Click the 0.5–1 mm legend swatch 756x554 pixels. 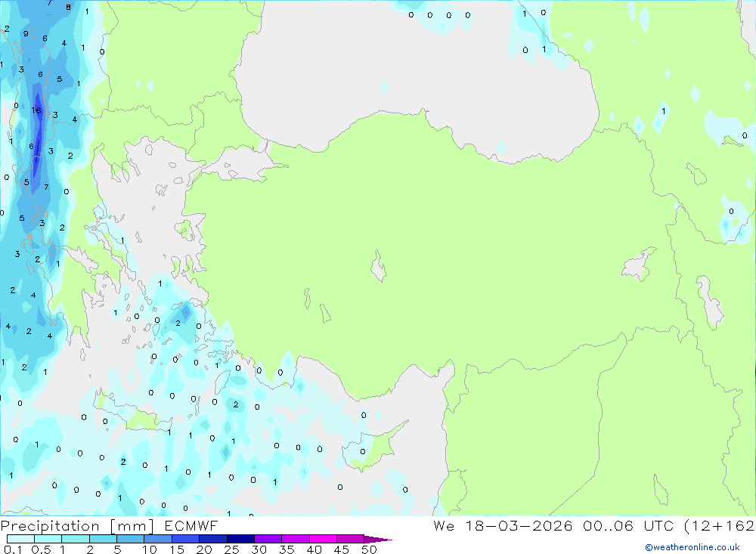[x=48, y=539]
